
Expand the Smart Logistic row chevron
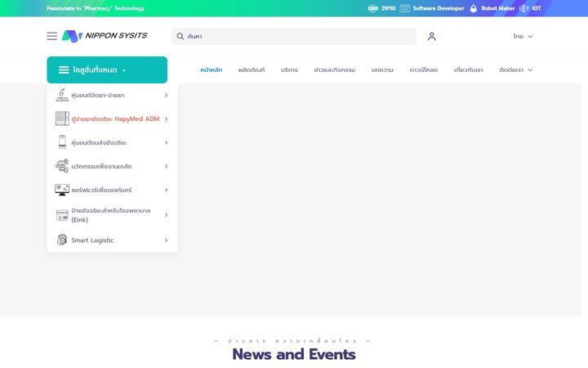166,240
